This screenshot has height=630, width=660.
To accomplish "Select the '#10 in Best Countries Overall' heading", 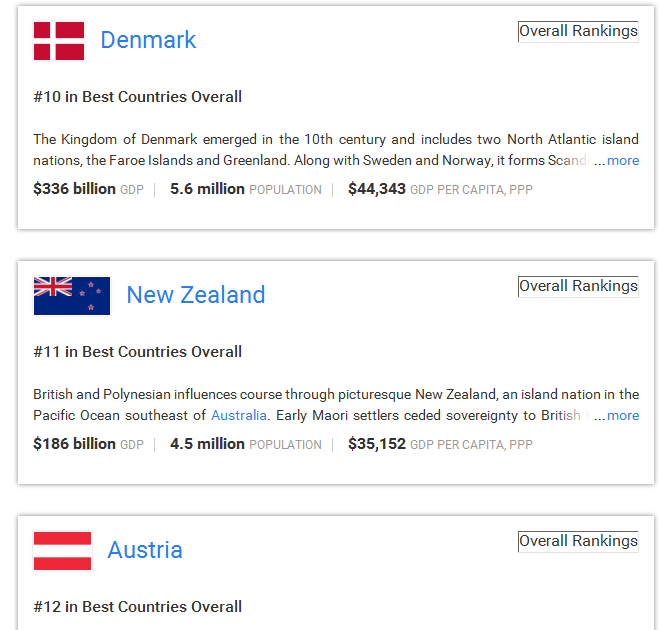I will 138,97.
